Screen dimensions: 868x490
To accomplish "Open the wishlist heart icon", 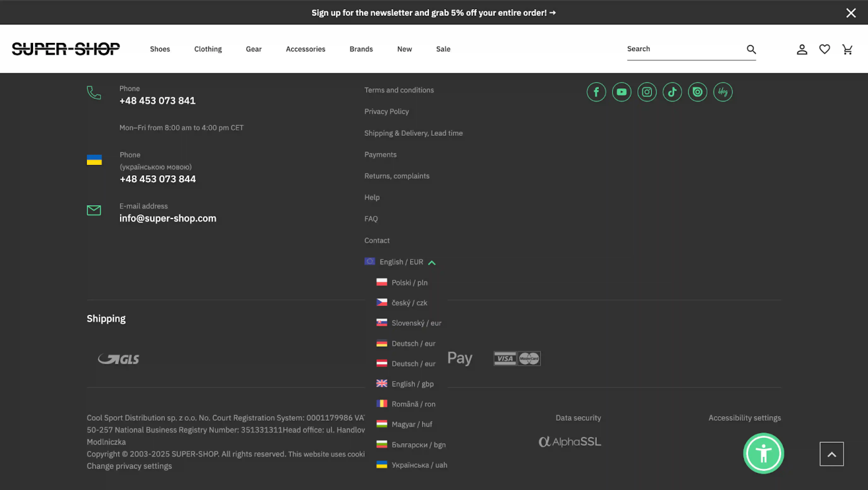I will click(824, 49).
